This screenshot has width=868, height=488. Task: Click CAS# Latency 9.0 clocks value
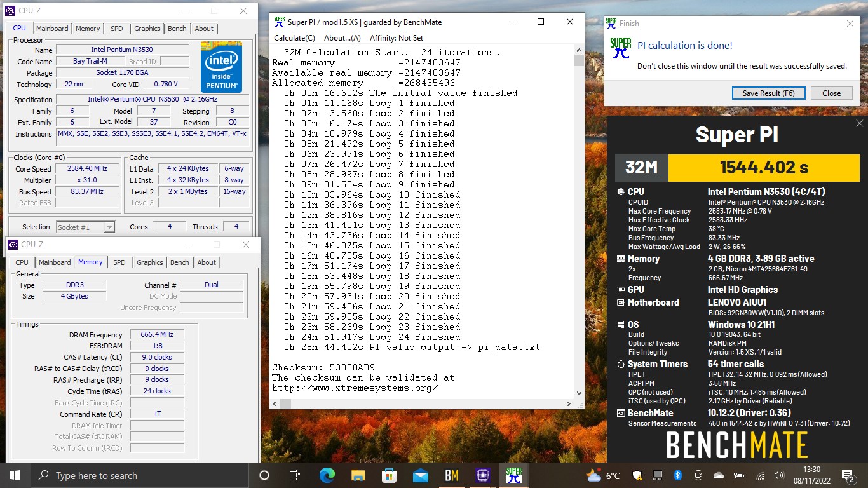(x=157, y=357)
